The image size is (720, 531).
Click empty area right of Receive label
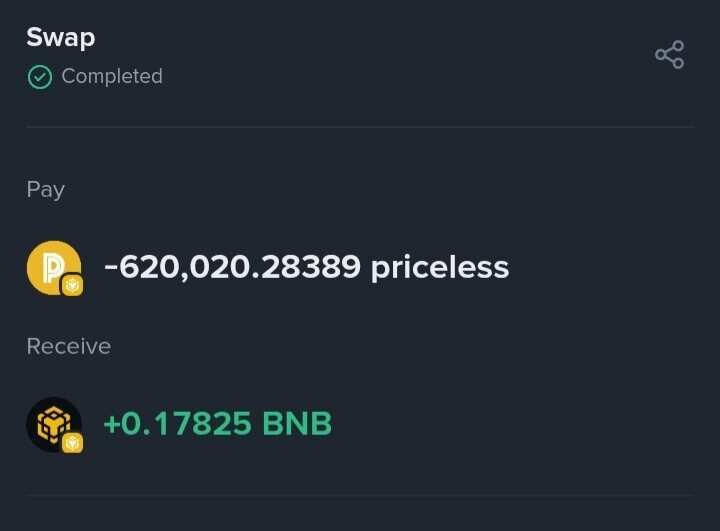pyautogui.click(x=400, y=346)
